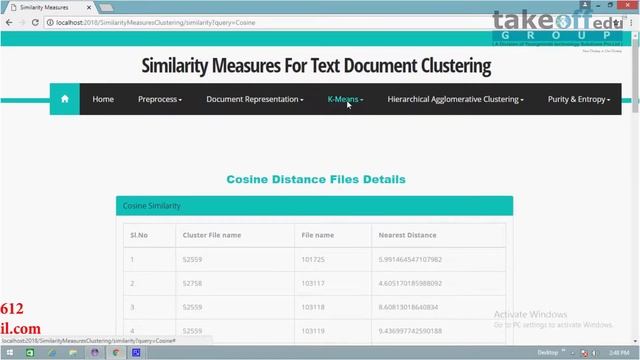Viewport: 640px width, 360px height.
Task: Click the page vertical scrollbar thumb
Action: click(x=635, y=76)
